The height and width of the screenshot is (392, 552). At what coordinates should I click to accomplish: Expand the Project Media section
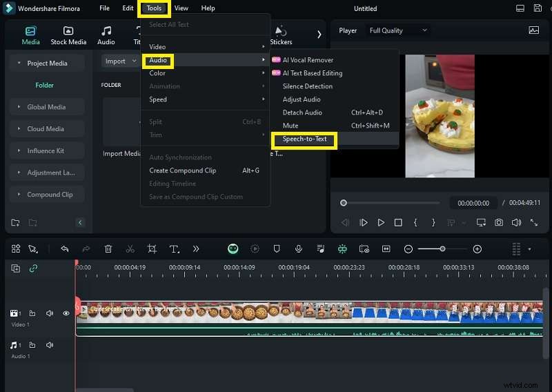point(47,63)
